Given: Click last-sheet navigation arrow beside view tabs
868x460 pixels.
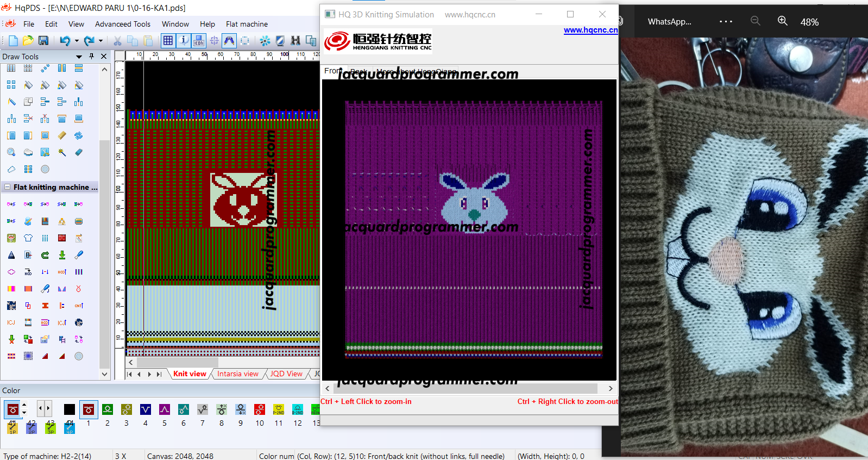Looking at the screenshot, I should 159,374.
